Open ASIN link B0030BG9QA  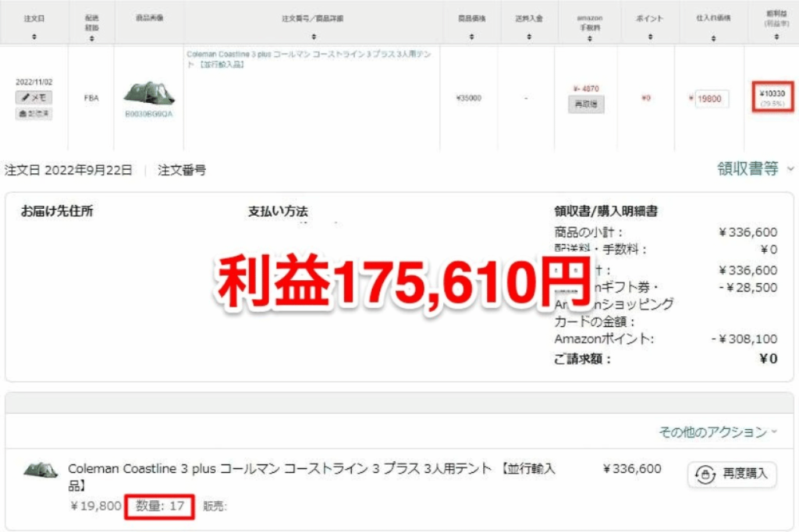pyautogui.click(x=149, y=114)
